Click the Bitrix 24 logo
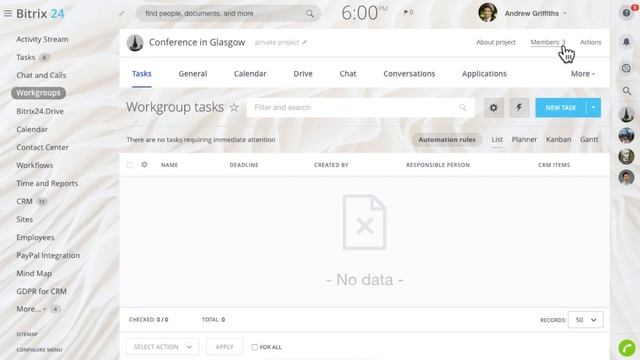The image size is (640, 360). coord(40,13)
